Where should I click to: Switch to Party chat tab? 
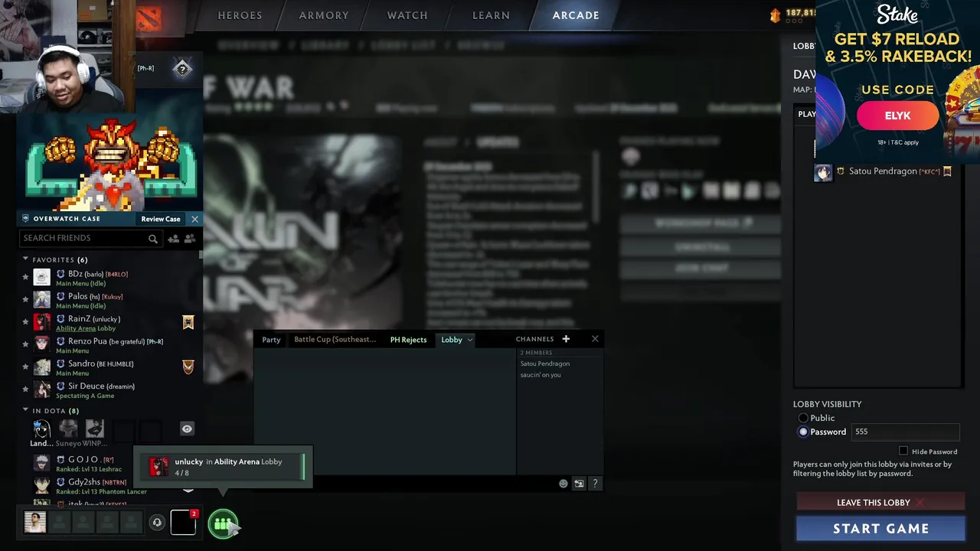(x=271, y=340)
